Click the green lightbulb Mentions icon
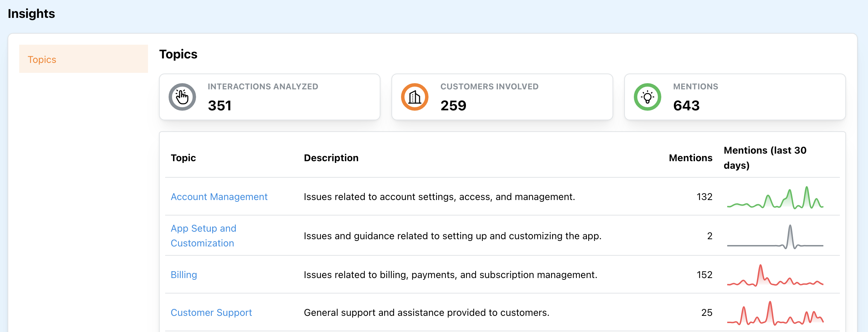The height and width of the screenshot is (332, 868). pyautogui.click(x=647, y=97)
